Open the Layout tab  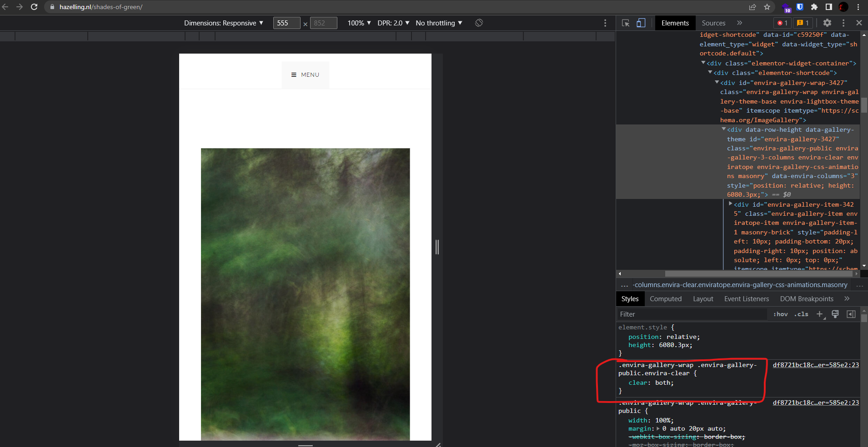[x=703, y=299]
